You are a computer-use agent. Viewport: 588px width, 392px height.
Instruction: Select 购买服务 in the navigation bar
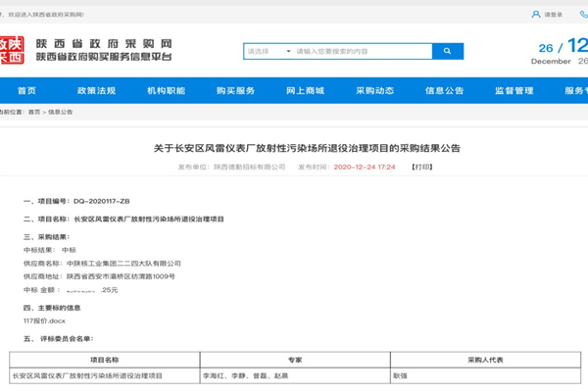pos(235,90)
